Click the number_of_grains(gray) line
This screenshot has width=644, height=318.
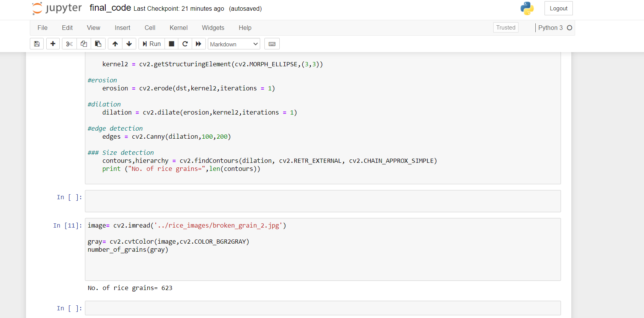[128, 249]
